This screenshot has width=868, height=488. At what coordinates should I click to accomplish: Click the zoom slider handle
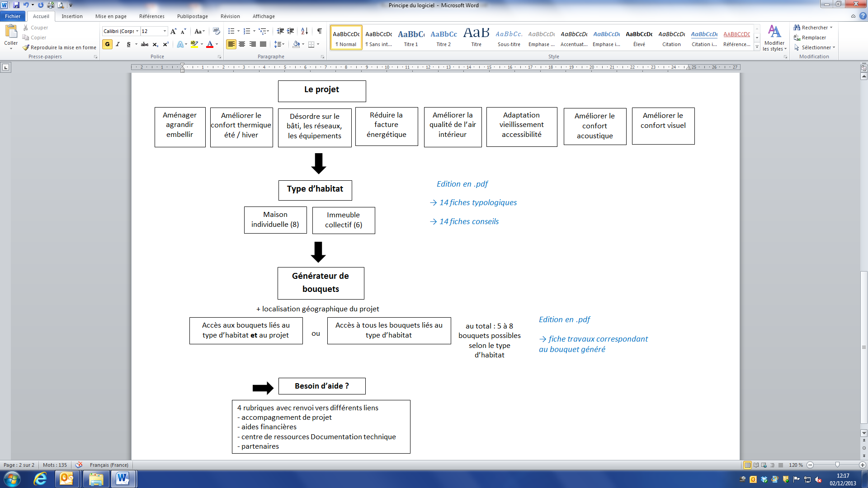pyautogui.click(x=837, y=465)
